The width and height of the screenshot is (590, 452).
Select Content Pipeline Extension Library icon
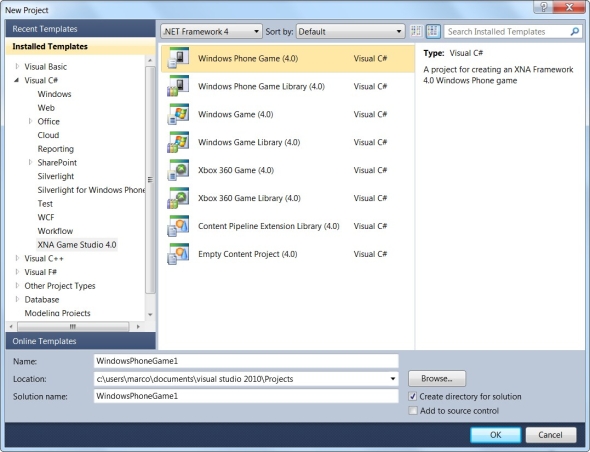(178, 226)
